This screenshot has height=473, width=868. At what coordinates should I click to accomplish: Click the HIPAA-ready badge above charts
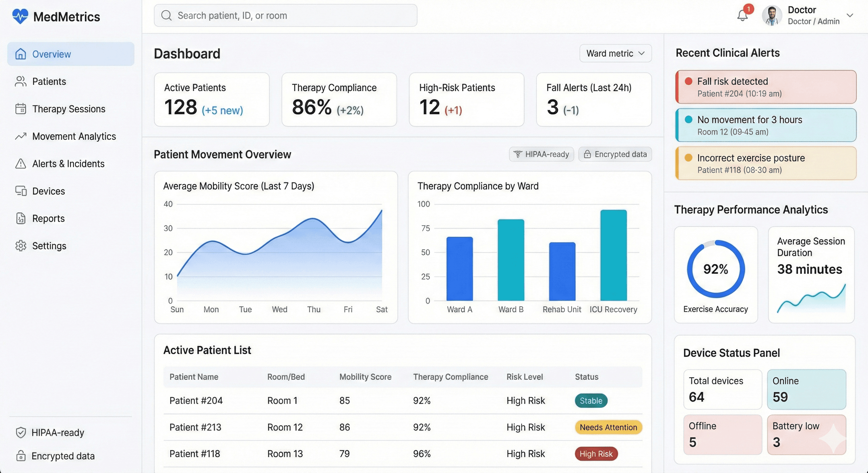point(541,154)
